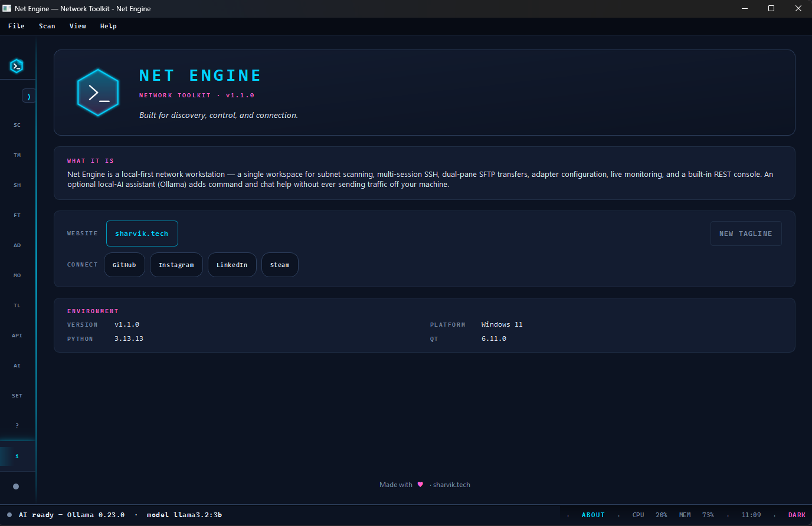The image size is (812, 526).
Task: Expand the sidebar with the chevron button
Action: [x=29, y=96]
